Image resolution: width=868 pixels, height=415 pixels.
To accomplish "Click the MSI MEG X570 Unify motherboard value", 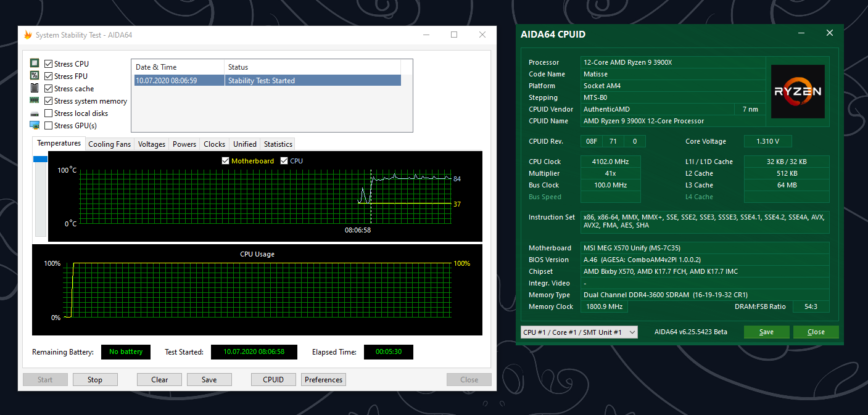I will (705, 248).
